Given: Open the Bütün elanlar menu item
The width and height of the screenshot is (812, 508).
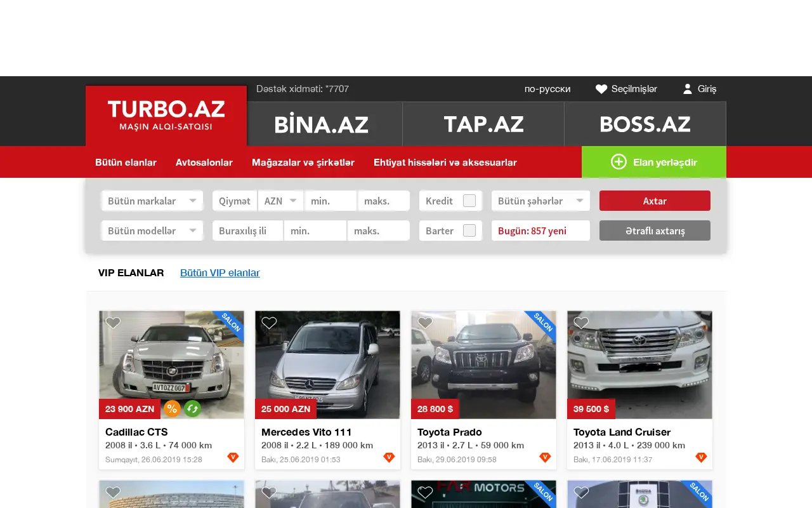Looking at the screenshot, I should 126,163.
